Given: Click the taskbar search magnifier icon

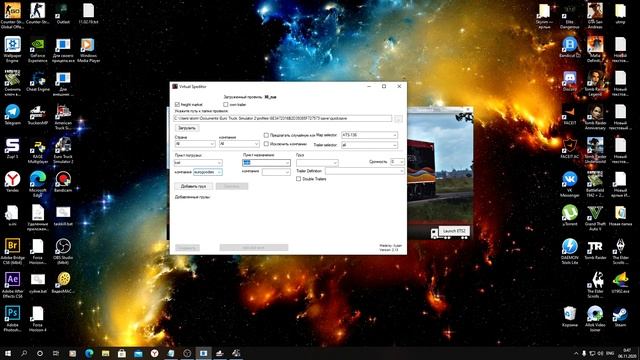Looking at the screenshot, I should (24, 353).
